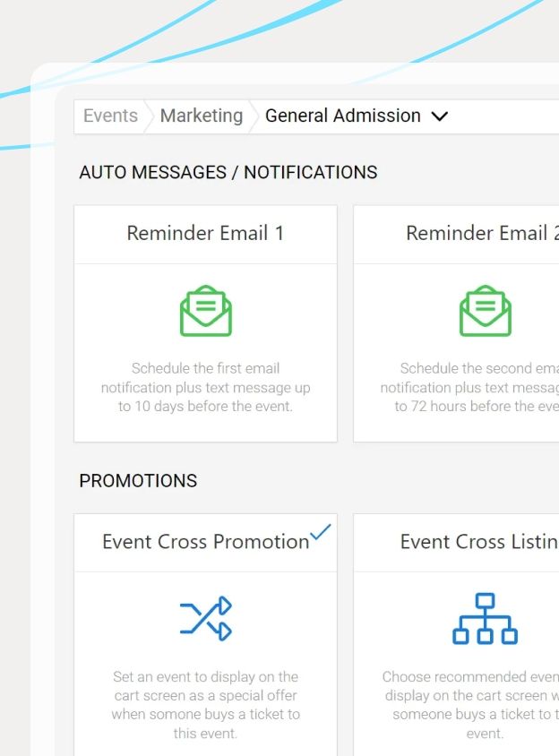Click the Event Cross Listing hierarchy icon
Screen dimensions: 559x756
(x=485, y=619)
